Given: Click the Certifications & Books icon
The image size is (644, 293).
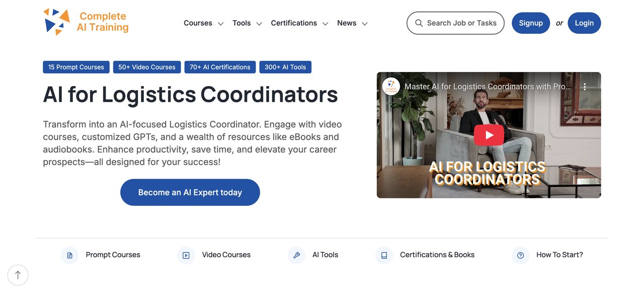Looking at the screenshot, I should click(x=384, y=255).
